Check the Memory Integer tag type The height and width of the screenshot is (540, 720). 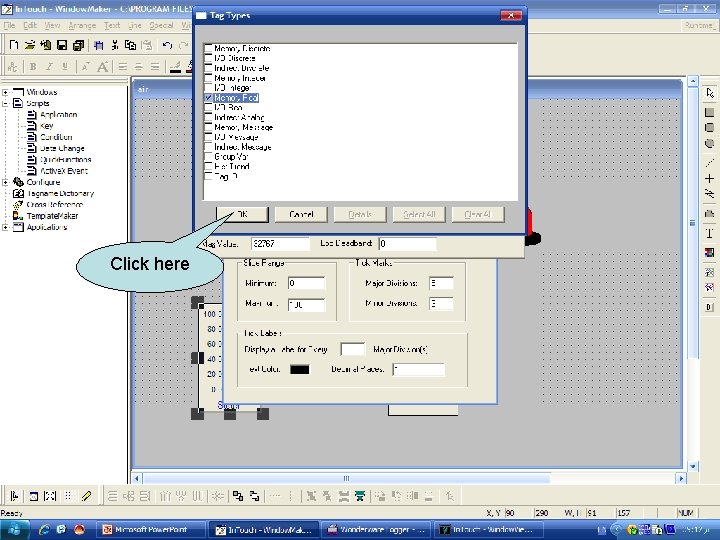208,78
